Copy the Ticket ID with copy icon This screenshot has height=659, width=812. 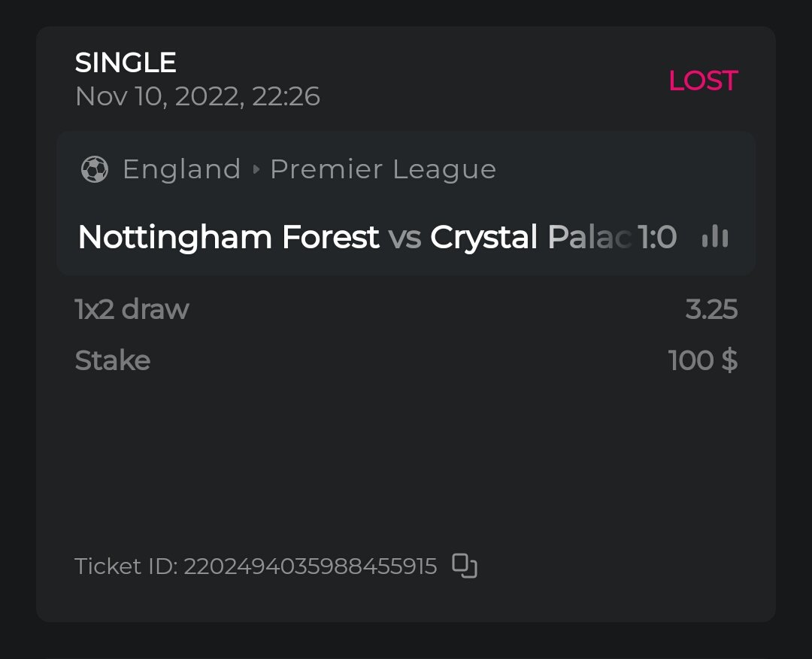(465, 566)
